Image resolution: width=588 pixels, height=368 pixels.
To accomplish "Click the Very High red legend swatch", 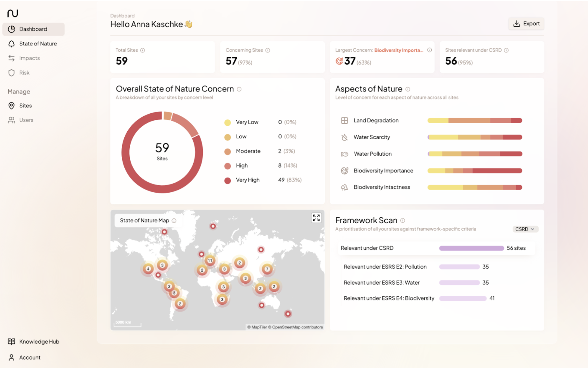I will [x=228, y=180].
